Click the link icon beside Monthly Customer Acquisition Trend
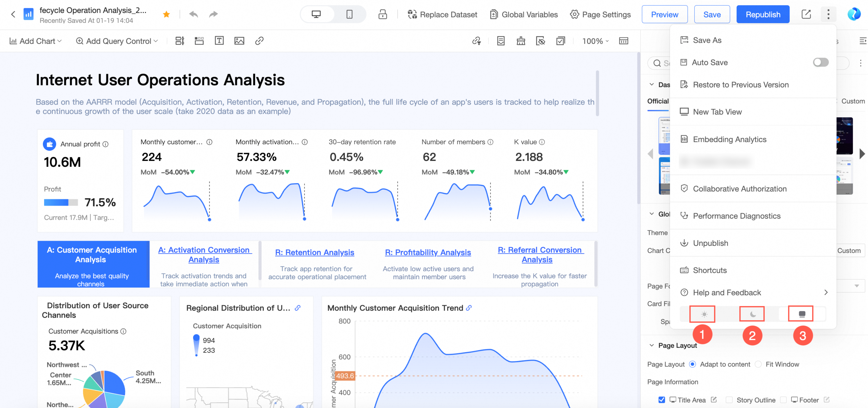Image resolution: width=868 pixels, height=408 pixels. (469, 308)
